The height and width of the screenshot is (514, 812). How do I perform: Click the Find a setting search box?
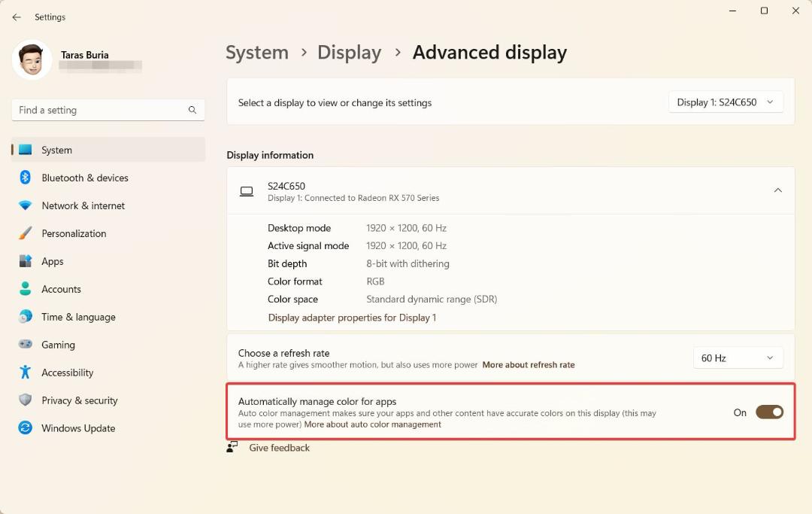[x=108, y=110]
